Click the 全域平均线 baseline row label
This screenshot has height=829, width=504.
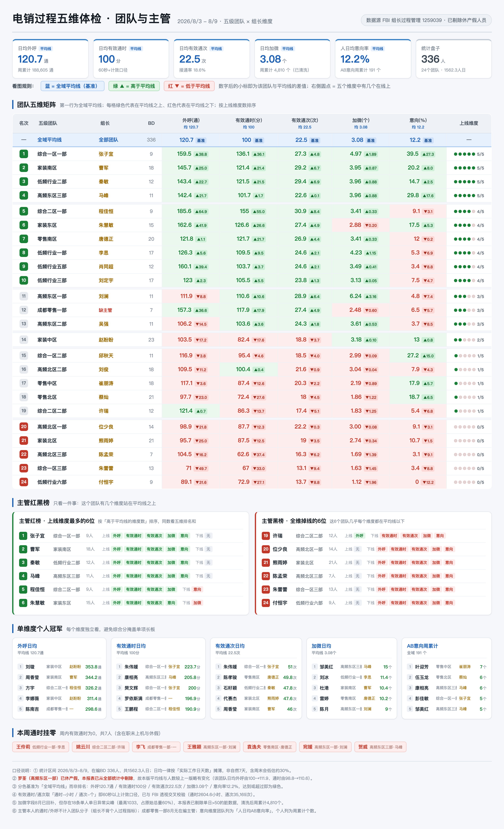tap(49, 140)
